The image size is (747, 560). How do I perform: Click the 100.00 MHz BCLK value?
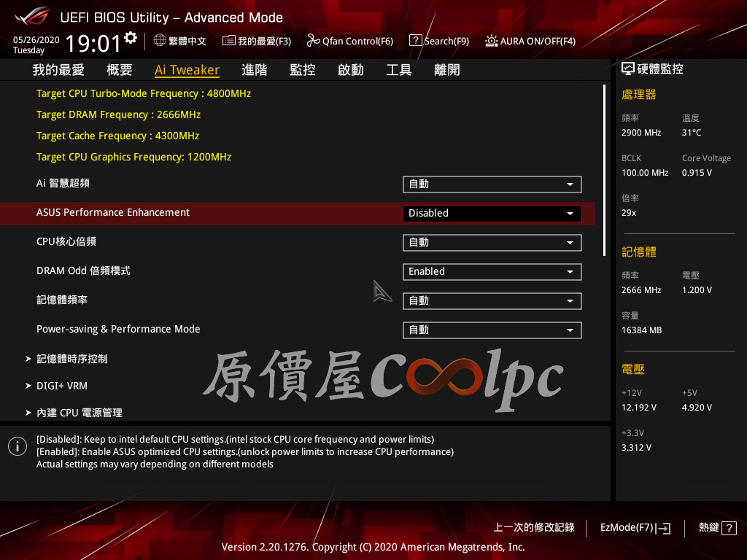(645, 173)
